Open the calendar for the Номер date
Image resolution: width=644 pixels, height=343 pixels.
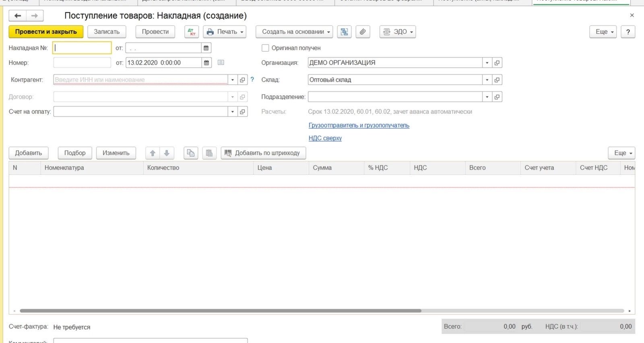[x=206, y=63]
